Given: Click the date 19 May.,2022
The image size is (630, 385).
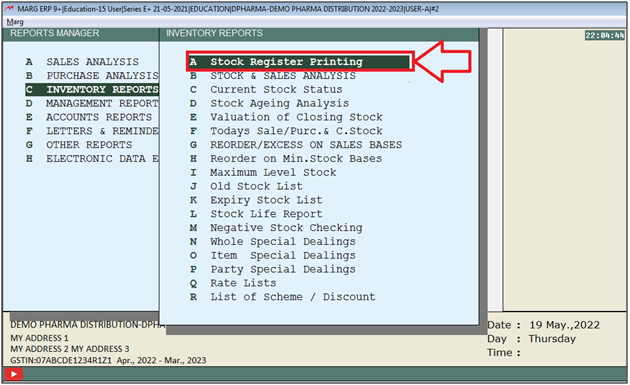Looking at the screenshot, I should [564, 325].
